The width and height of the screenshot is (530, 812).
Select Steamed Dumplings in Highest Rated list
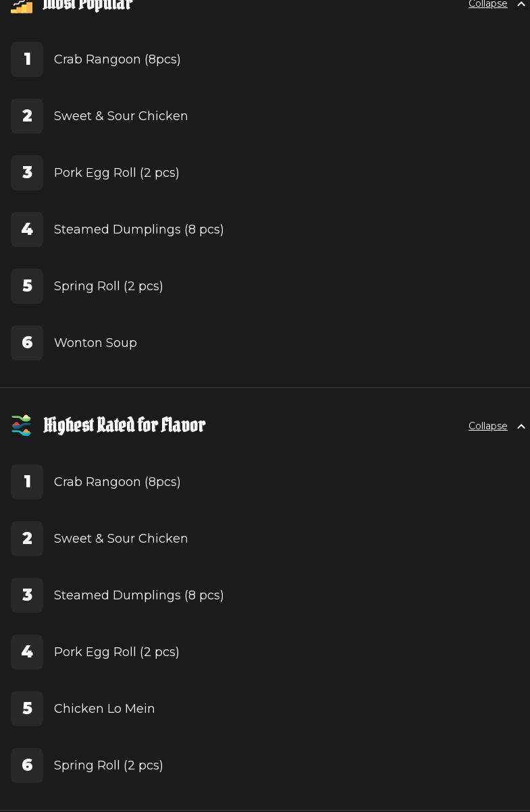[x=138, y=595]
